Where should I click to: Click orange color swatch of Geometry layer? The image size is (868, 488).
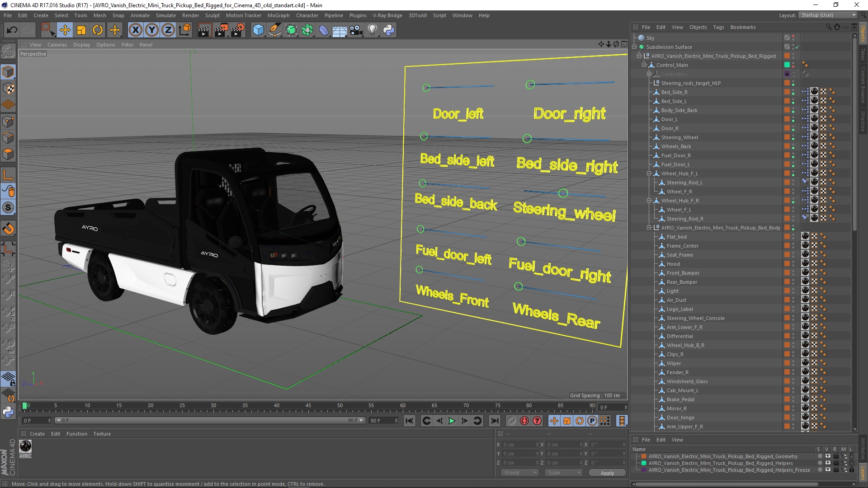coord(644,456)
